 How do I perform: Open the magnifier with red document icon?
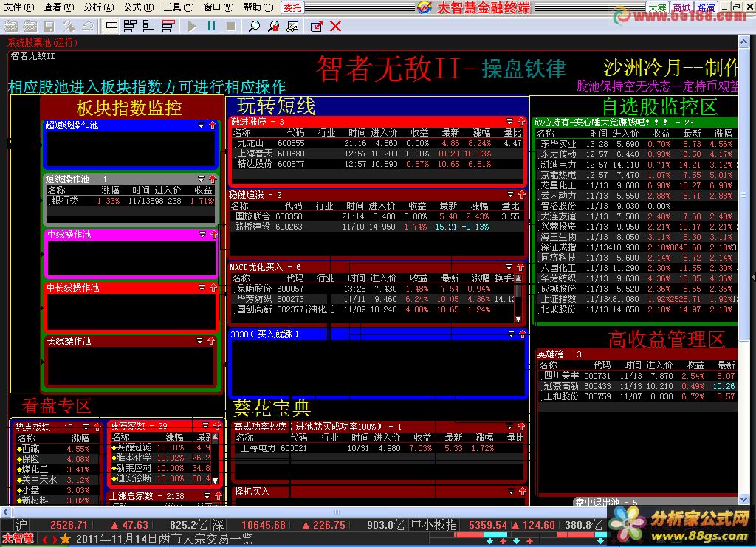274,26
